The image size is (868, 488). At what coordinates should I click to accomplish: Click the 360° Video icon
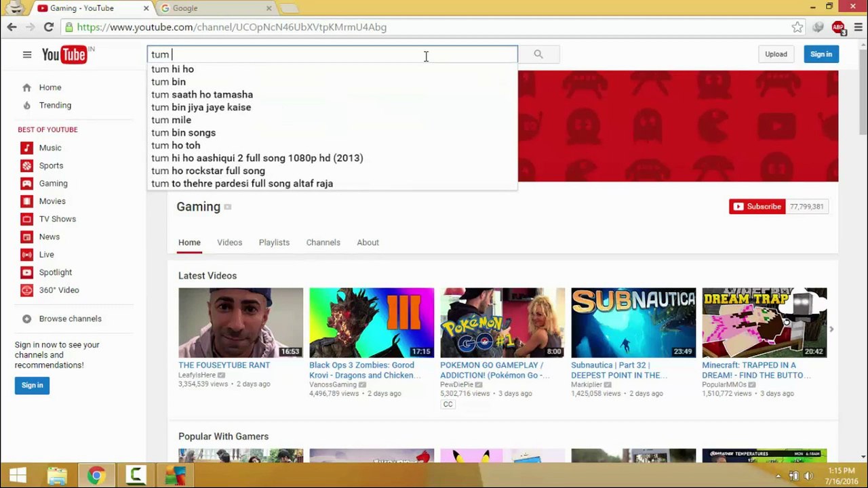(26, 290)
